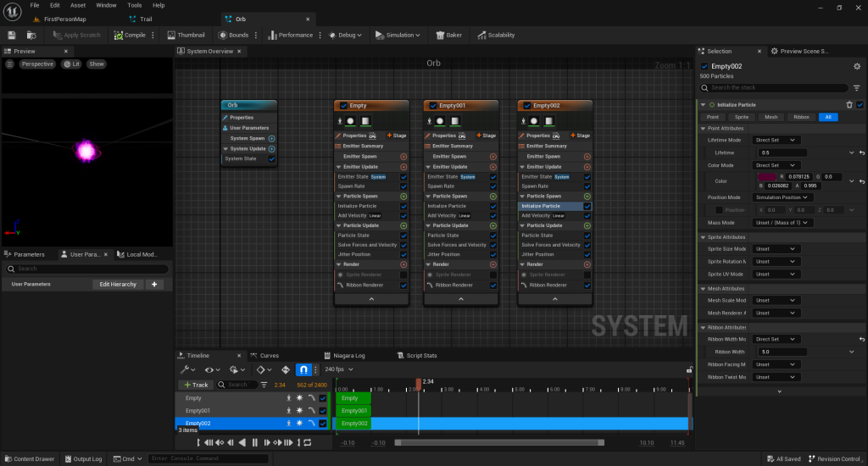This screenshot has height=466, width=868.
Task: Toggle Jitter Position checkbox in Empty002 emitter
Action: tap(587, 254)
